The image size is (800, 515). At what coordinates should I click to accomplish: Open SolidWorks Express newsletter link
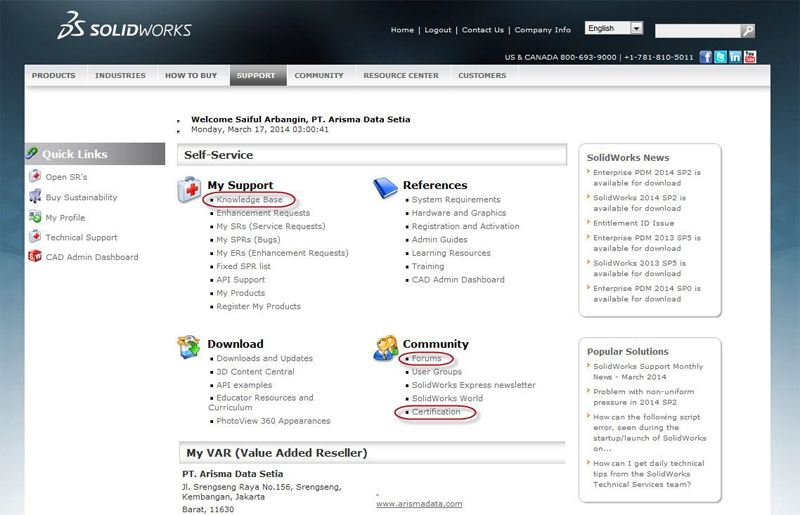pos(473,385)
